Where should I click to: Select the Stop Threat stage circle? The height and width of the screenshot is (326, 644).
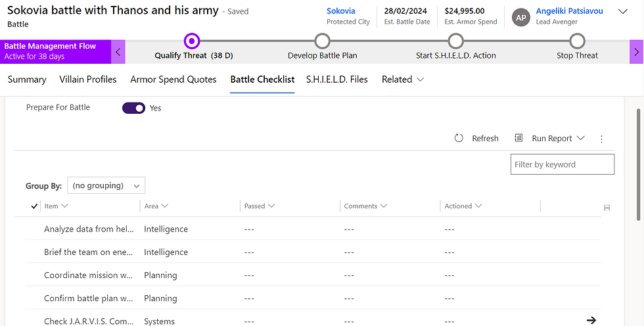point(577,41)
